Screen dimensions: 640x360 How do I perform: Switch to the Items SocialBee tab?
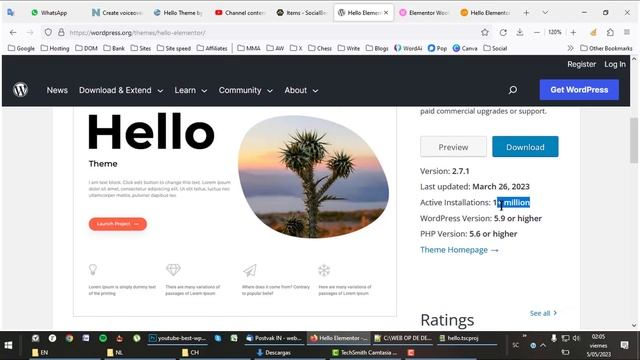(302, 13)
